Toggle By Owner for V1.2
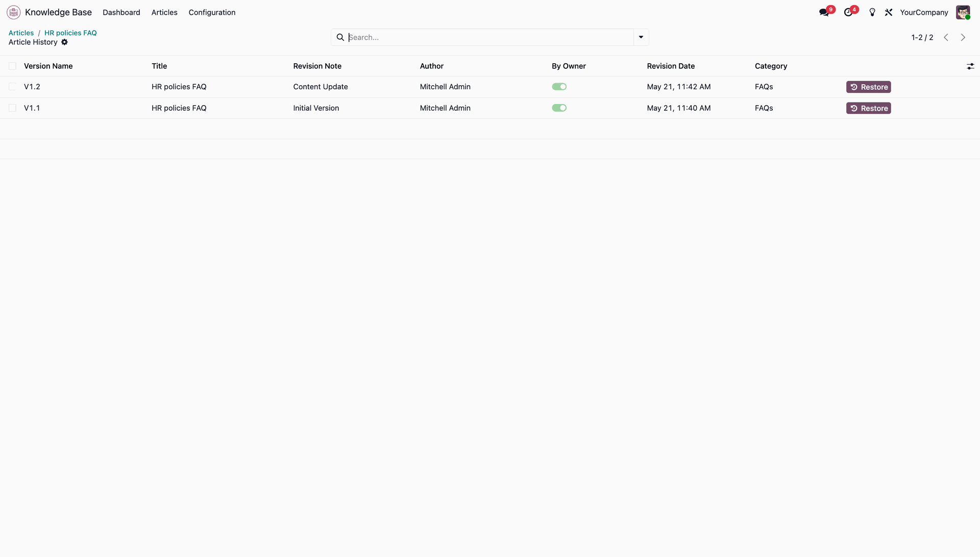Viewport: 980px width, 557px height. click(x=559, y=87)
